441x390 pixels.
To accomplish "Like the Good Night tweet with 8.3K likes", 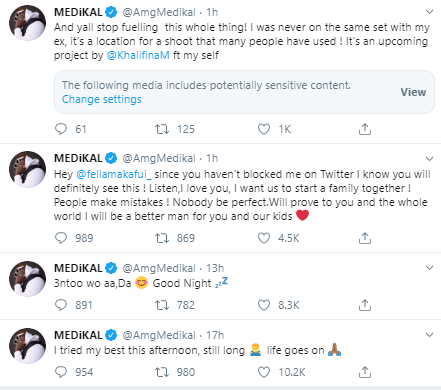I will click(264, 305).
